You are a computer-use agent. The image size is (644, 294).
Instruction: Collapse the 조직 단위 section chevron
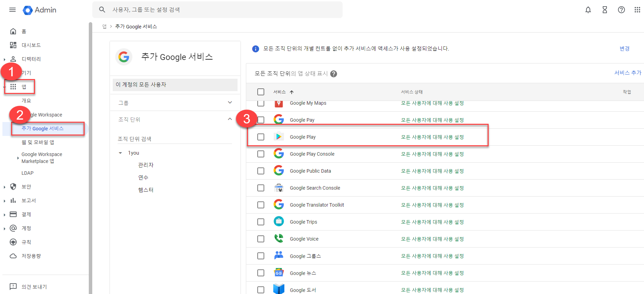click(230, 119)
